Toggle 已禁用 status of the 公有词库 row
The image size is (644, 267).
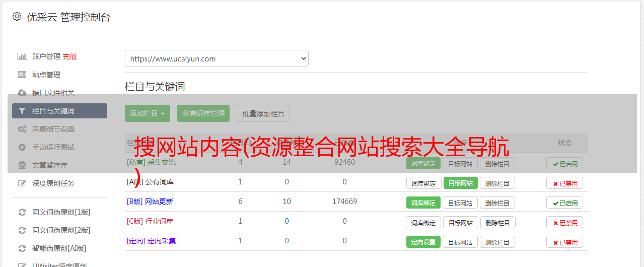[x=565, y=183]
